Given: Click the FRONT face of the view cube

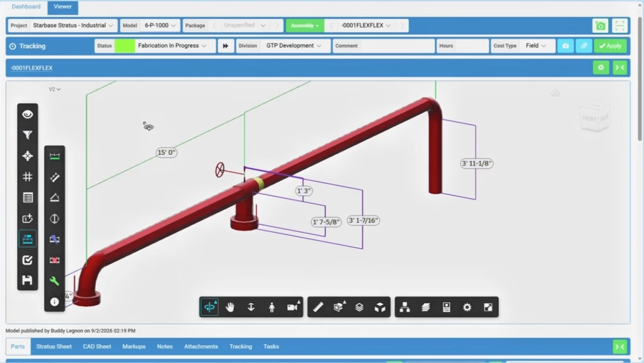Looking at the screenshot, I should 590,119.
